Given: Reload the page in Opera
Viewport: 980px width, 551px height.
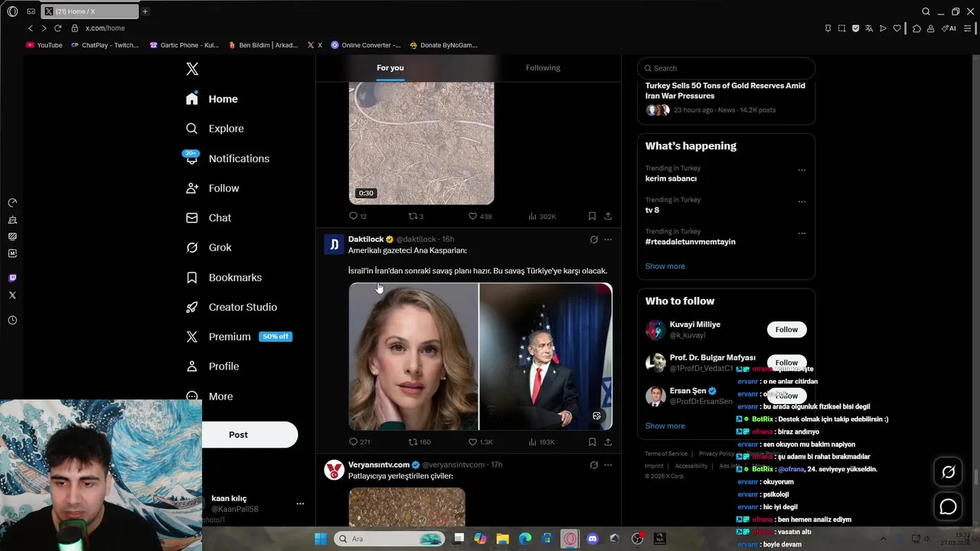Looking at the screenshot, I should pyautogui.click(x=57, y=28).
